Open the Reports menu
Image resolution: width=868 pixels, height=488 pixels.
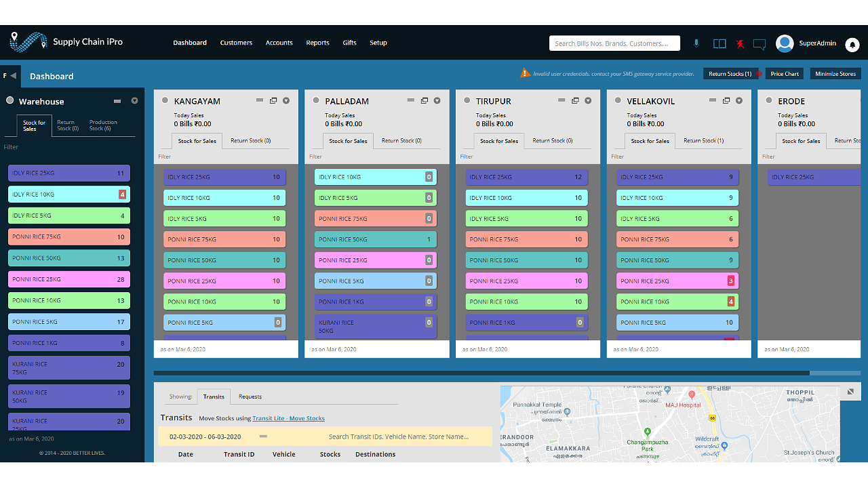tap(317, 43)
